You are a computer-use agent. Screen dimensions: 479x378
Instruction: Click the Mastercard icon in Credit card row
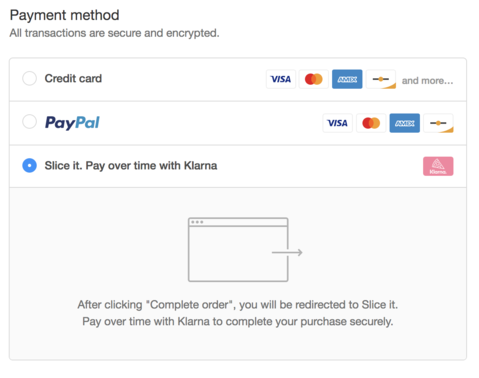click(x=314, y=79)
